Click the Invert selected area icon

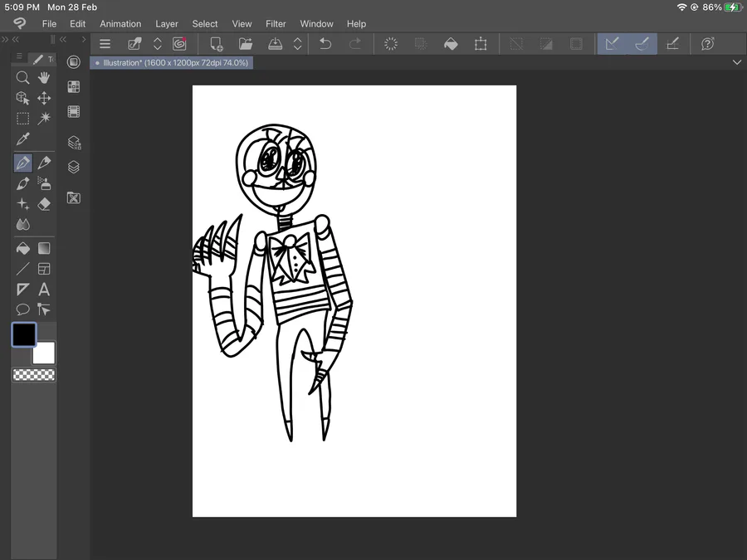tap(546, 44)
